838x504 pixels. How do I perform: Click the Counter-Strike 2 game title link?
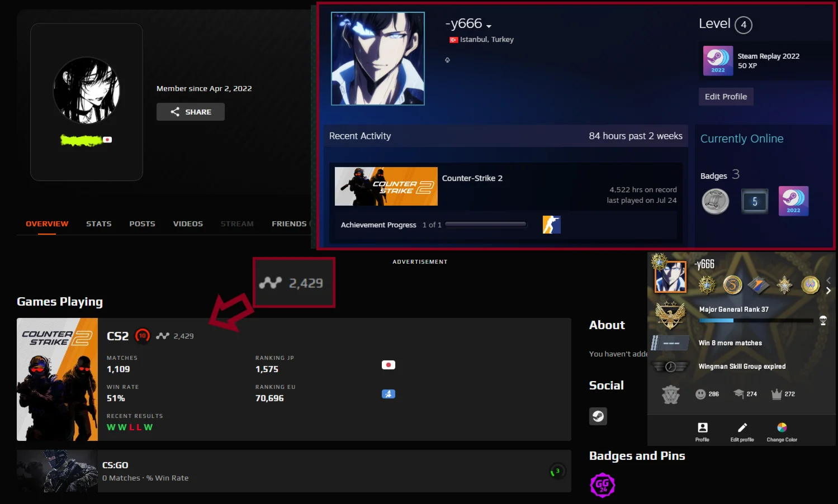click(x=472, y=178)
